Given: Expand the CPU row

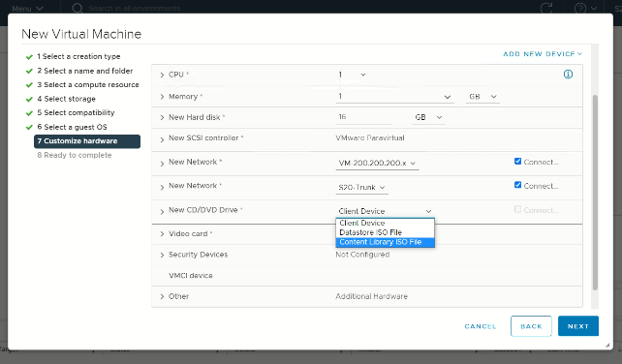Looking at the screenshot, I should tap(162, 75).
